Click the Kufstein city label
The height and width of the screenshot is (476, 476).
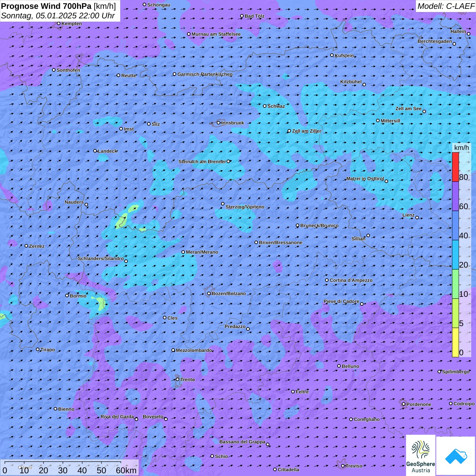pyautogui.click(x=344, y=55)
